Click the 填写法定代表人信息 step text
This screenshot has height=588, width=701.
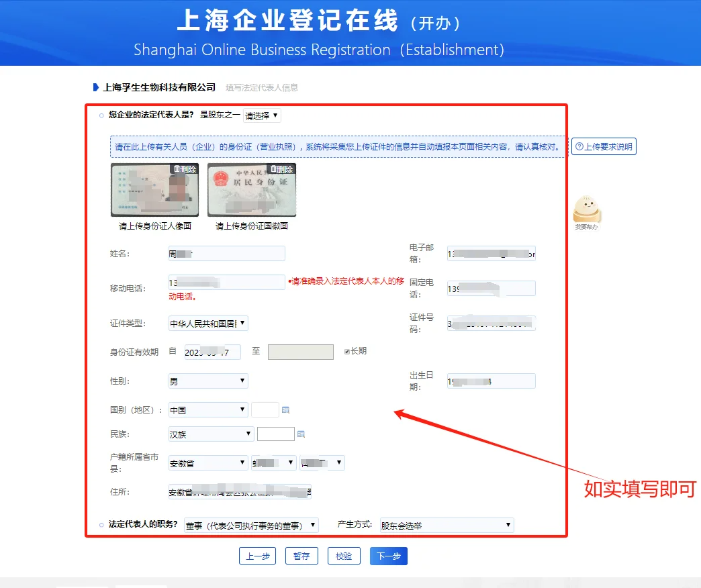click(262, 87)
